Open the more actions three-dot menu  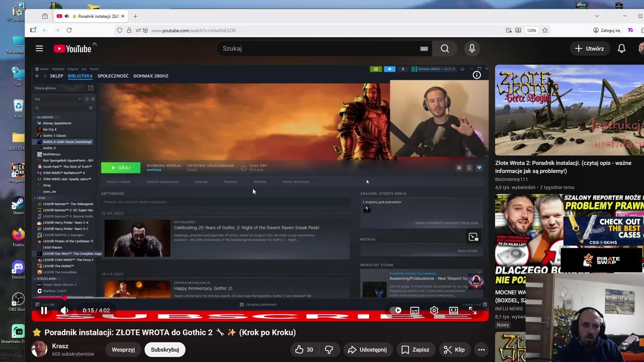click(x=481, y=349)
